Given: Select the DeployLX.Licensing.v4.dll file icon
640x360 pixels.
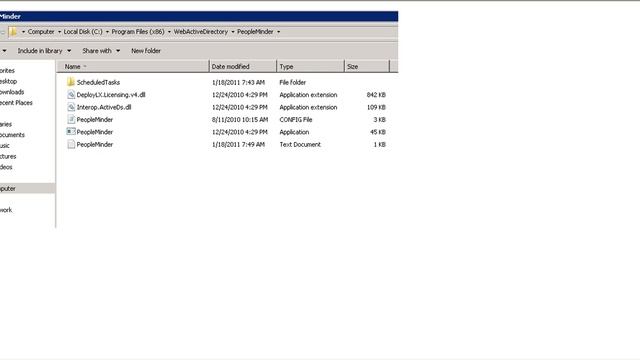Looking at the screenshot, I should [71, 95].
